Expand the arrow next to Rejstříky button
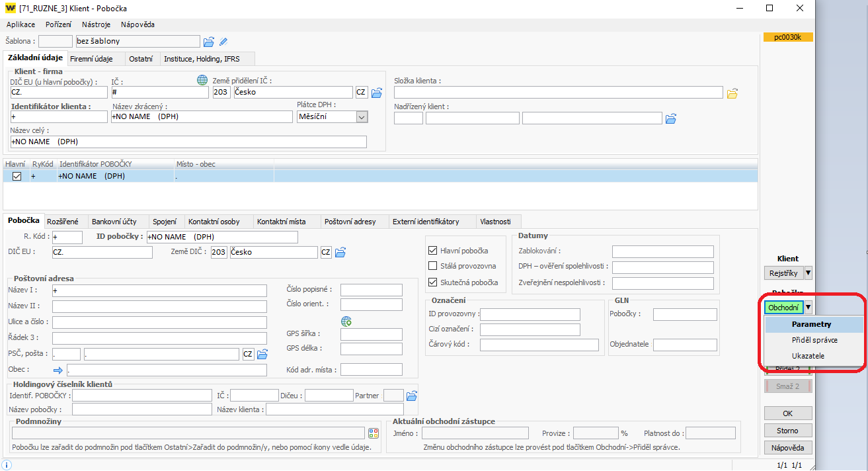Viewport: 868px width, 471px height. 808,273
